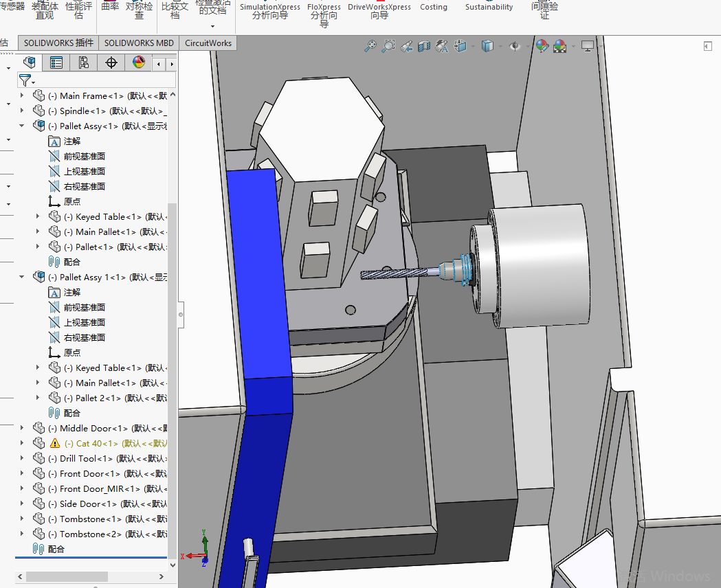Viewport: 721px width, 588px height.
Task: Toggle the Hide/Show Items eye icon
Action: coord(515,46)
